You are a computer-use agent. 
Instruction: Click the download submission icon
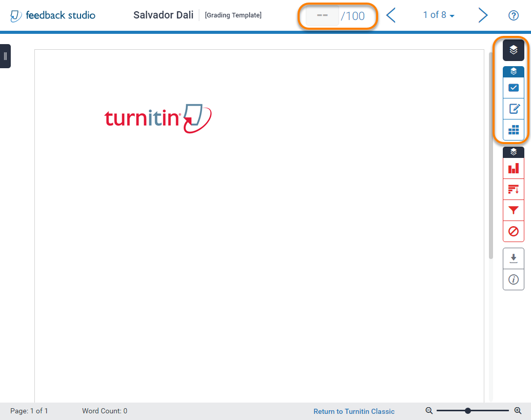514,258
